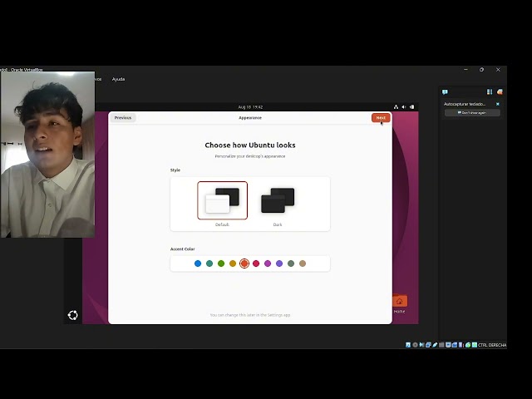This screenshot has width=532, height=399.
Task: Click the hard disk status bar icon
Action: click(x=408, y=345)
